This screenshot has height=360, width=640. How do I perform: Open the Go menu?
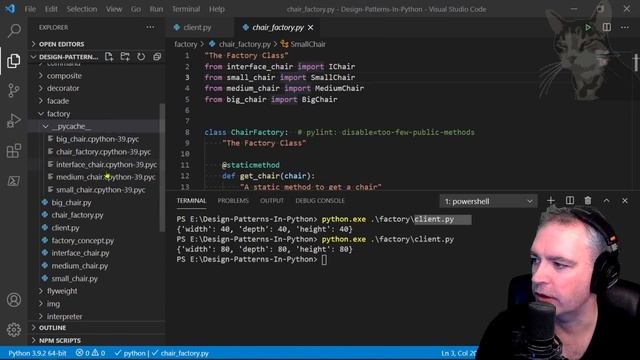pyautogui.click(x=136, y=9)
